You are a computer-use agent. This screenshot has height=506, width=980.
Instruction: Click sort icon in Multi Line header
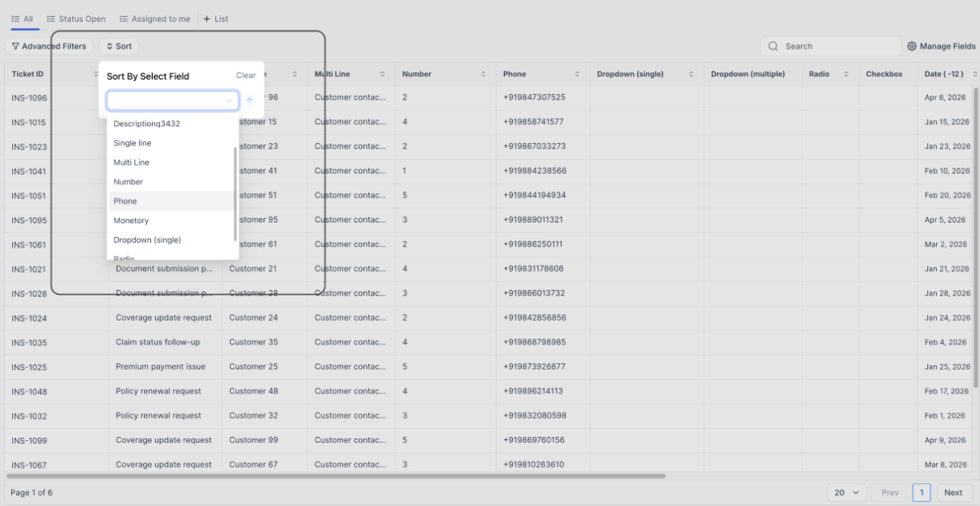pyautogui.click(x=383, y=75)
